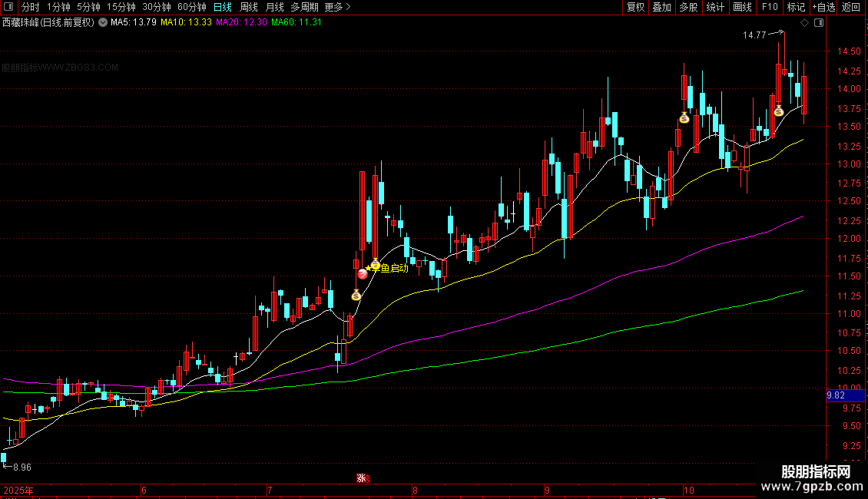
Task: Click the MA10: 13.33 legend value
Action: click(186, 23)
